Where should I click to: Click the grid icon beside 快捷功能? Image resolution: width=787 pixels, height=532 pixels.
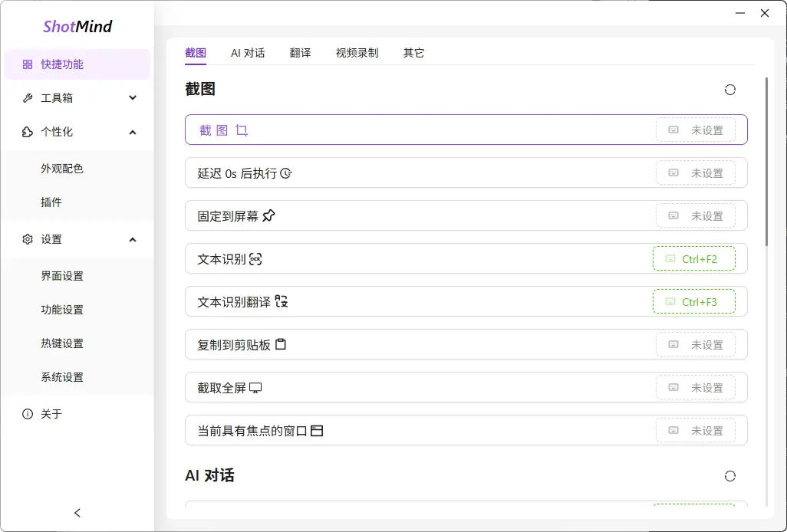click(x=28, y=64)
